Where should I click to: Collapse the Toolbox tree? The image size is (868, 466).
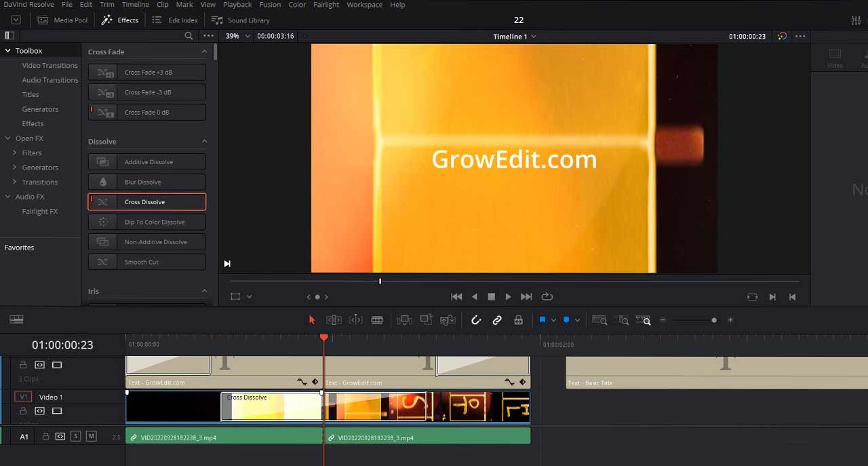8,51
